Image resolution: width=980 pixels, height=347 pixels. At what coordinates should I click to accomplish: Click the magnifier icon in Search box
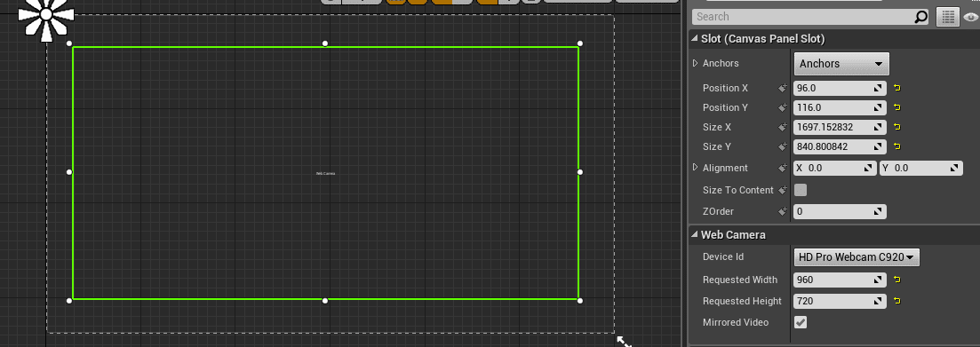click(920, 17)
